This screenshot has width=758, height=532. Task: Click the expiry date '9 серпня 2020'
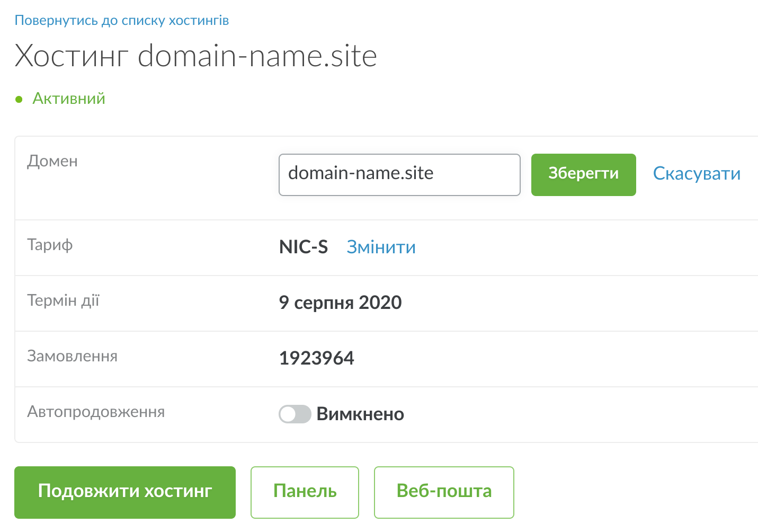[340, 303]
